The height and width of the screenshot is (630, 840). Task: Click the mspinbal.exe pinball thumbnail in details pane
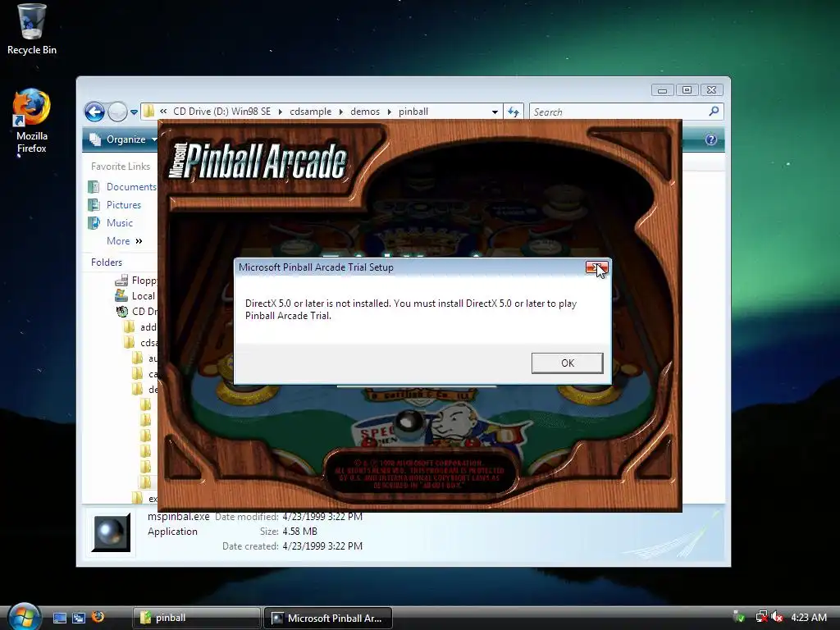pos(111,533)
